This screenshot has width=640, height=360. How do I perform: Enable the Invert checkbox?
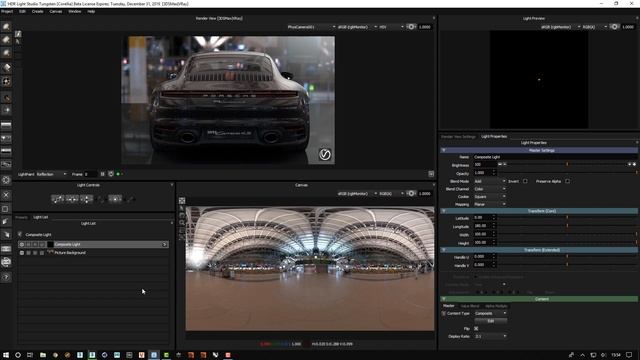point(525,181)
